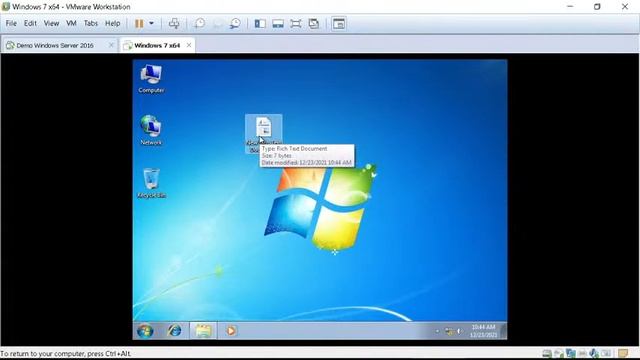Open Windows Media Player on taskbar
The width and height of the screenshot is (640, 360).
tap(231, 331)
